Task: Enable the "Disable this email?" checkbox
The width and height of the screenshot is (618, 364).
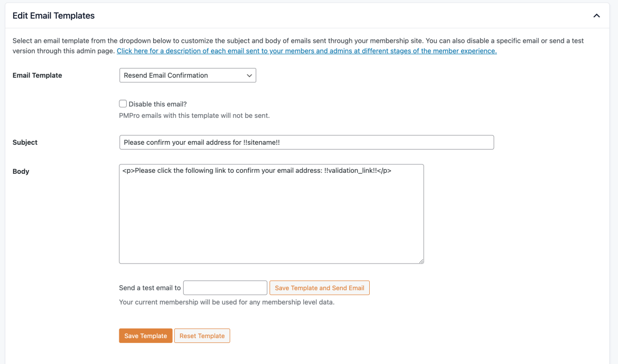Action: pos(123,104)
